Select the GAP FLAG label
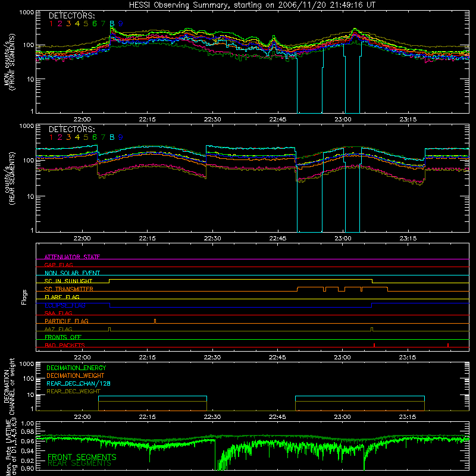The image size is (476, 476). pyautogui.click(x=58, y=265)
